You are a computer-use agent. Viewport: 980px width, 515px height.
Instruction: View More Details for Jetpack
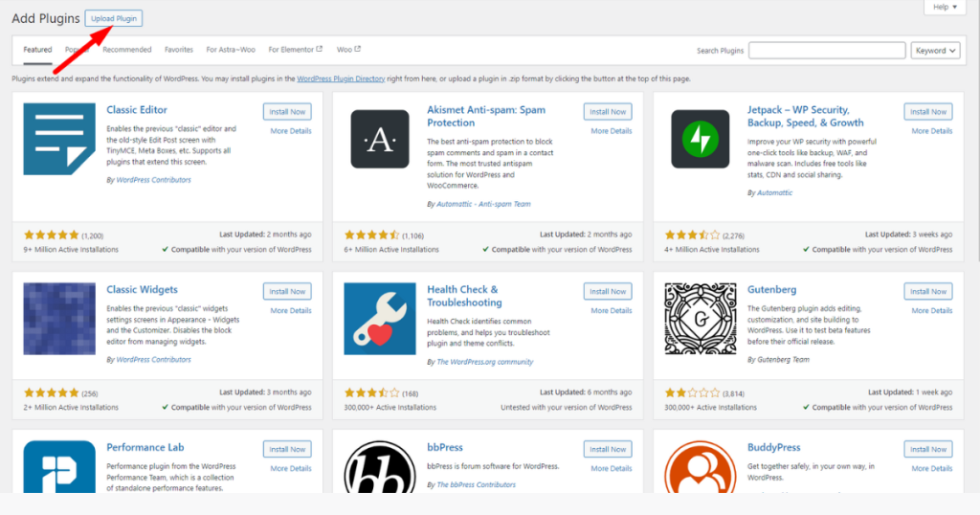[x=932, y=131]
